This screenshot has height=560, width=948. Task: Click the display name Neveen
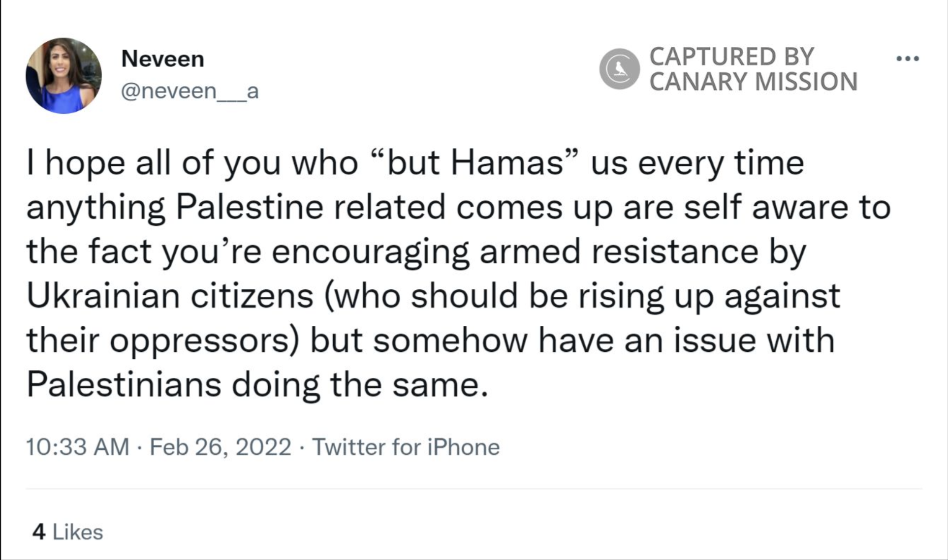[x=162, y=59]
